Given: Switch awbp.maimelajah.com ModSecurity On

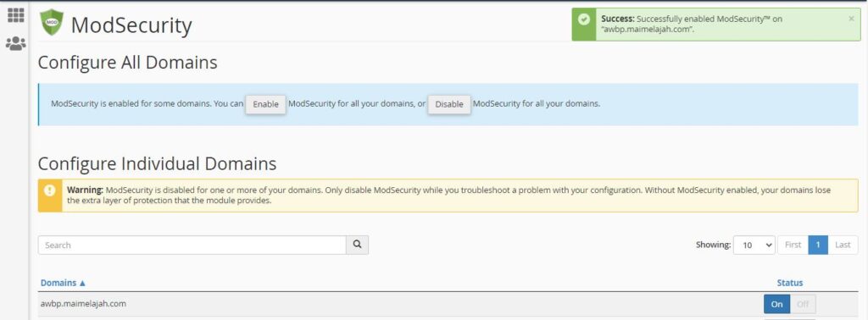Looking at the screenshot, I should coord(776,304).
